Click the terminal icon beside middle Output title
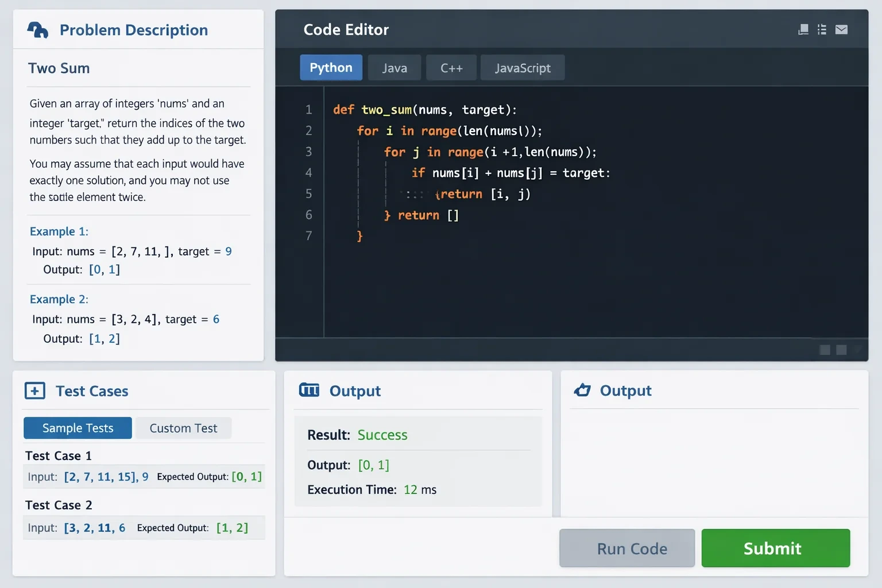 (309, 390)
